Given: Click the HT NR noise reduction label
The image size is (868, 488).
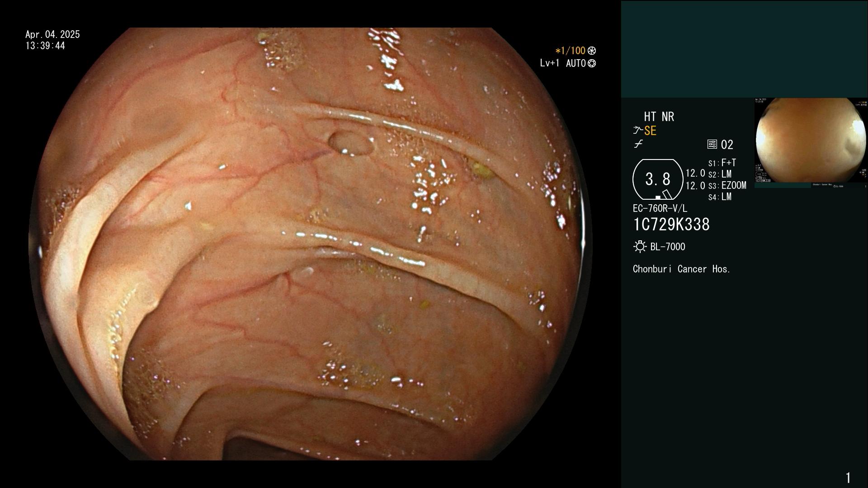Looking at the screenshot, I should point(659,117).
